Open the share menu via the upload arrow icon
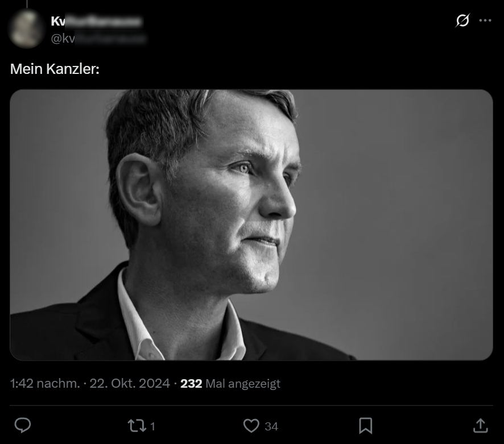504x444 pixels. [480, 425]
